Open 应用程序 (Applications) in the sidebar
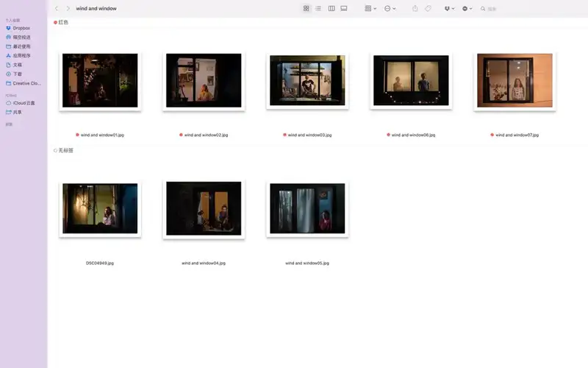 [x=24, y=56]
